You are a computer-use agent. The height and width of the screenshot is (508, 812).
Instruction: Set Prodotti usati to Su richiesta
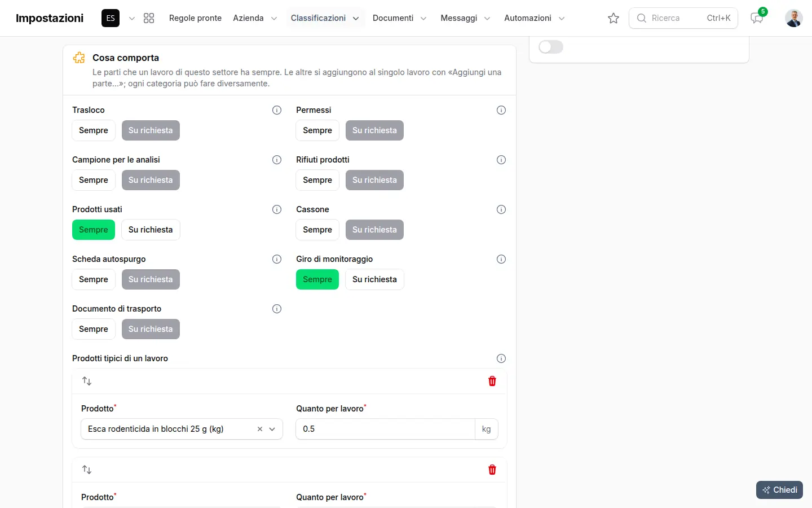pos(151,230)
